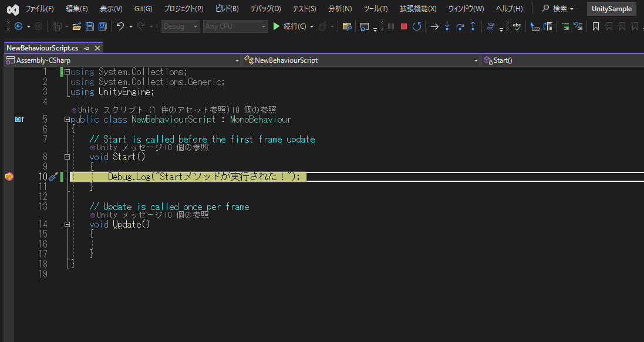Open the 拡張機能(X) menu
Viewport: 644px width, 342px height.
(x=418, y=9)
